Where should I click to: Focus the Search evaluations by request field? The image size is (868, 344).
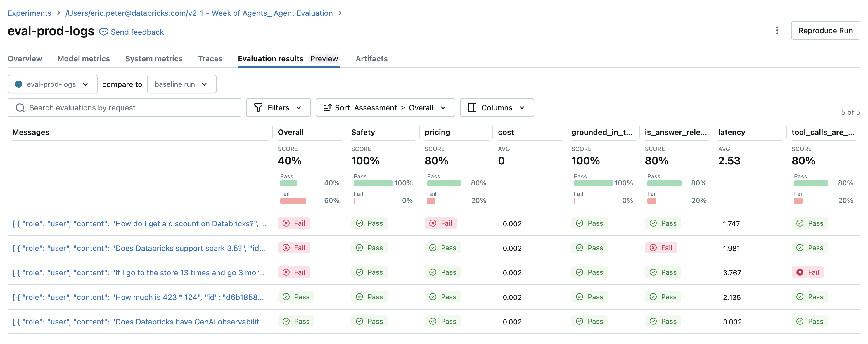pos(124,108)
